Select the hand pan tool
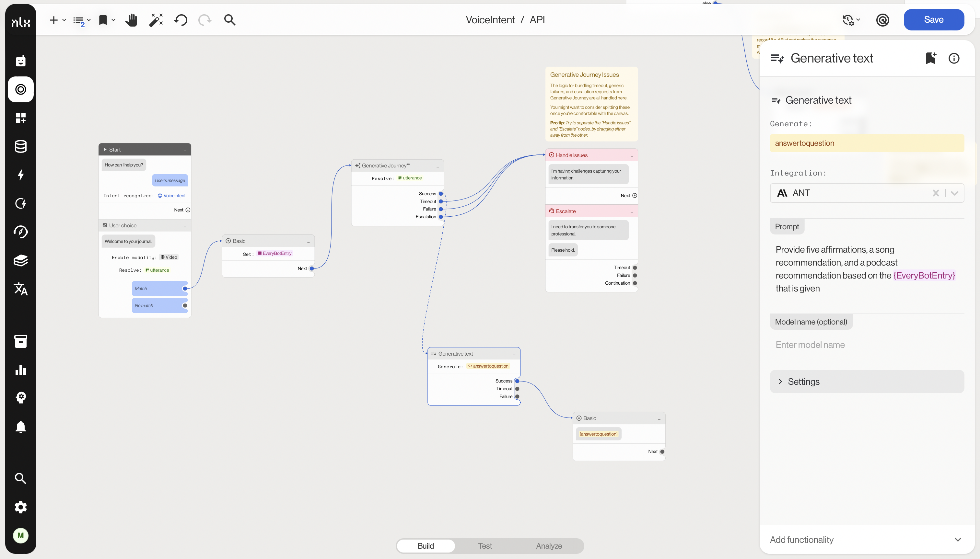Image resolution: width=980 pixels, height=559 pixels. 131,20
